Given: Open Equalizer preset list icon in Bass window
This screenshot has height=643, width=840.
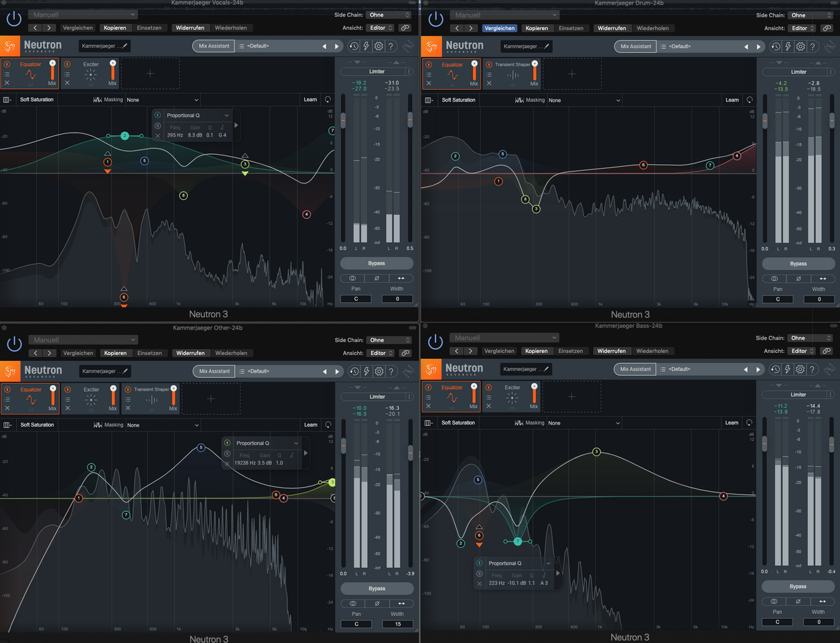Looking at the screenshot, I should coord(429,397).
